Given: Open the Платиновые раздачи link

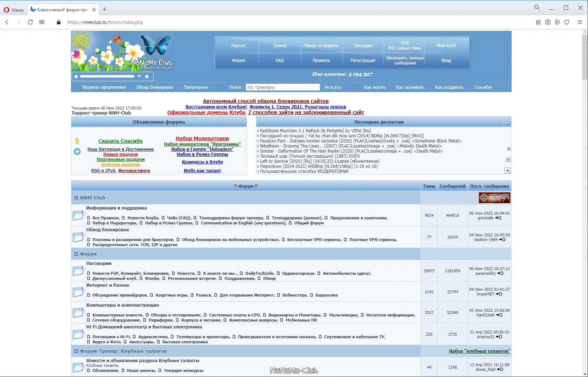Looking at the screenshot, I should [121, 159].
